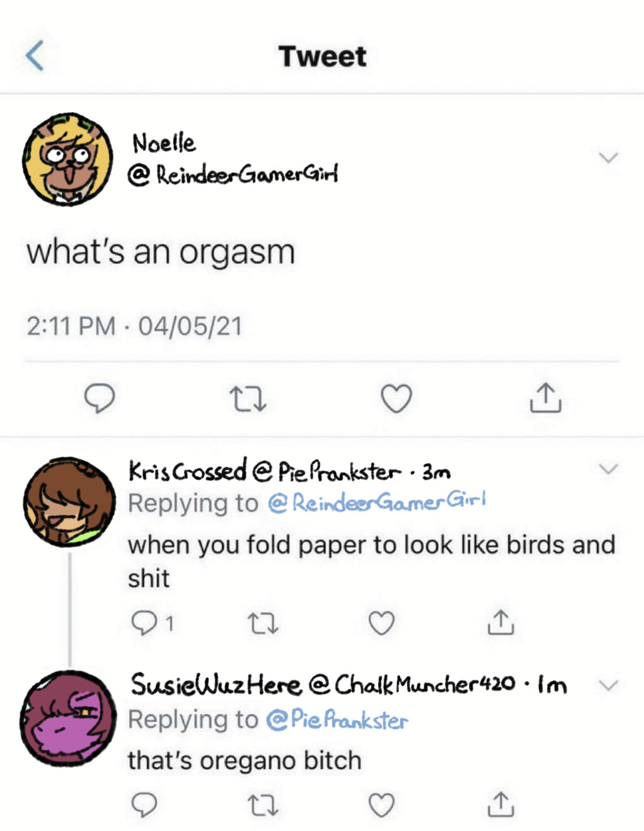Like SusieWuzHere's oregano tweet
644x831 pixels.
coord(381,805)
